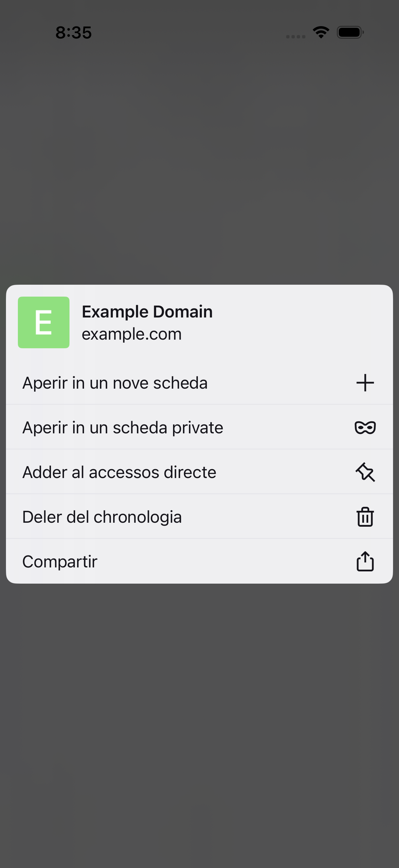The width and height of the screenshot is (399, 868).
Task: Tap the battery indicator icon
Action: 350,32
